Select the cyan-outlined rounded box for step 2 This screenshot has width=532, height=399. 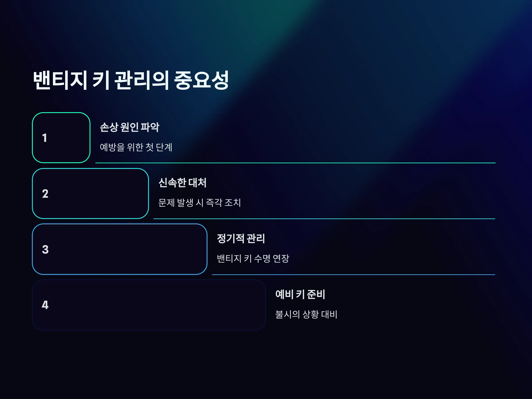point(90,194)
